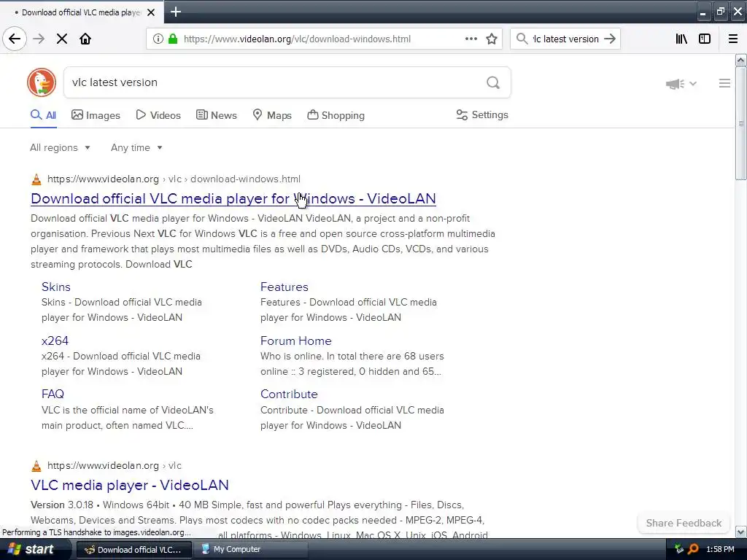
Task: Go back with the browser back arrow
Action: (x=15, y=39)
